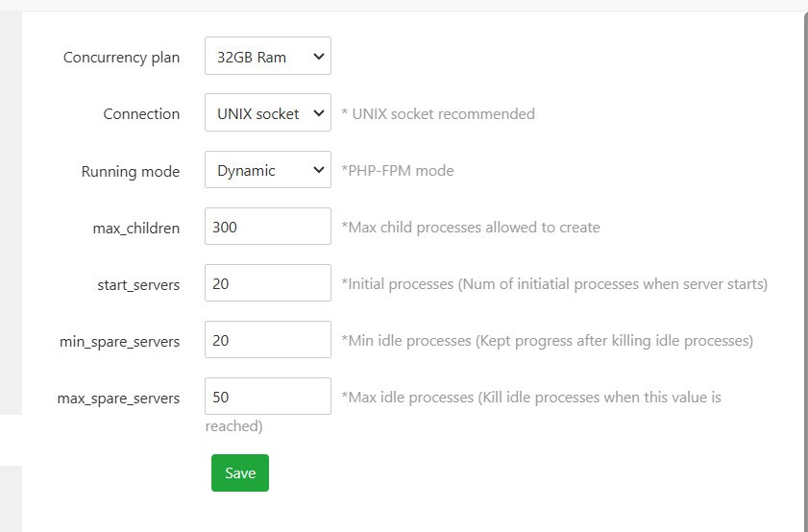Open the Concurrency plan dropdown

point(267,57)
